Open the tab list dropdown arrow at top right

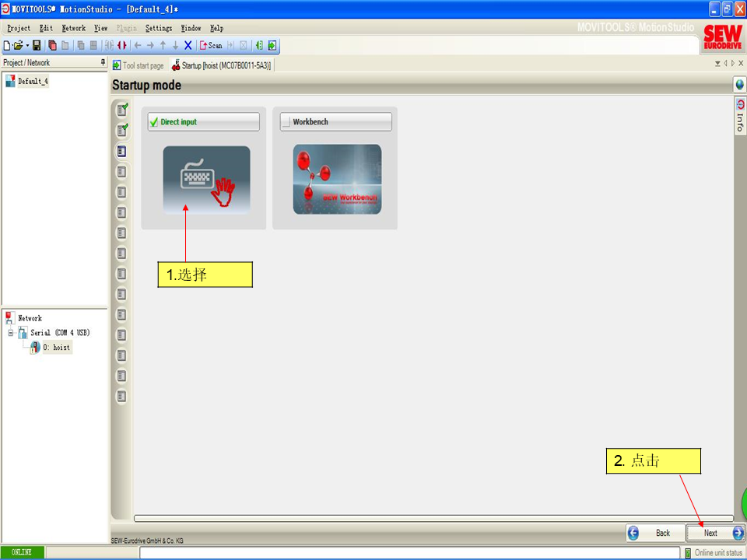pyautogui.click(x=717, y=64)
